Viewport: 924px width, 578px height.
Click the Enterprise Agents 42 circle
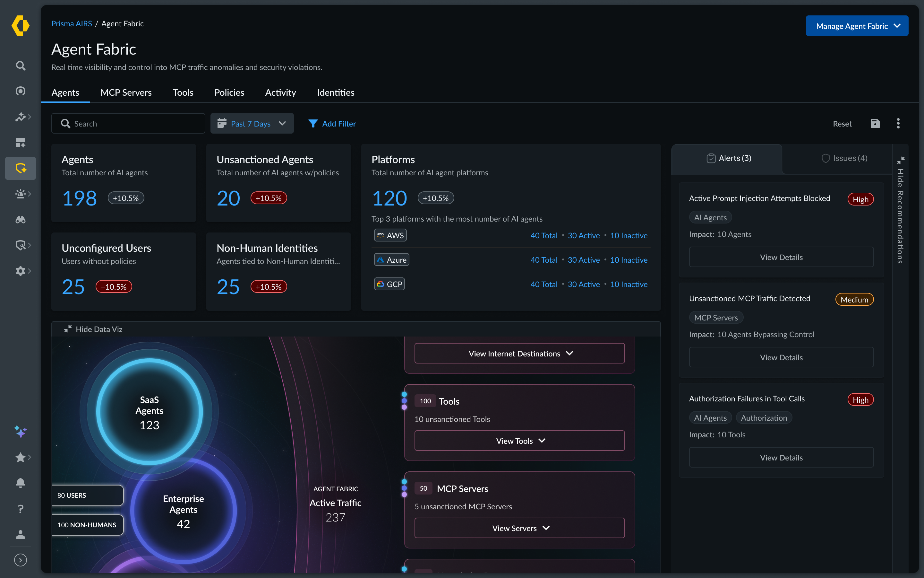pos(183,511)
